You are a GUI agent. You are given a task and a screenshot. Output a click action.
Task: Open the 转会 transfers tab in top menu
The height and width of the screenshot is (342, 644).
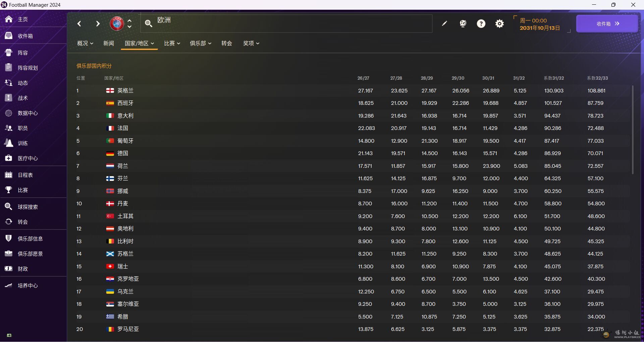pyautogui.click(x=227, y=43)
